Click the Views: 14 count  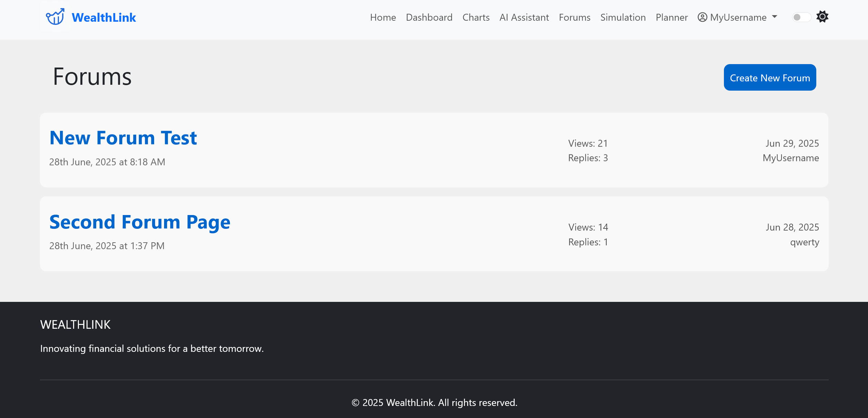pyautogui.click(x=588, y=227)
